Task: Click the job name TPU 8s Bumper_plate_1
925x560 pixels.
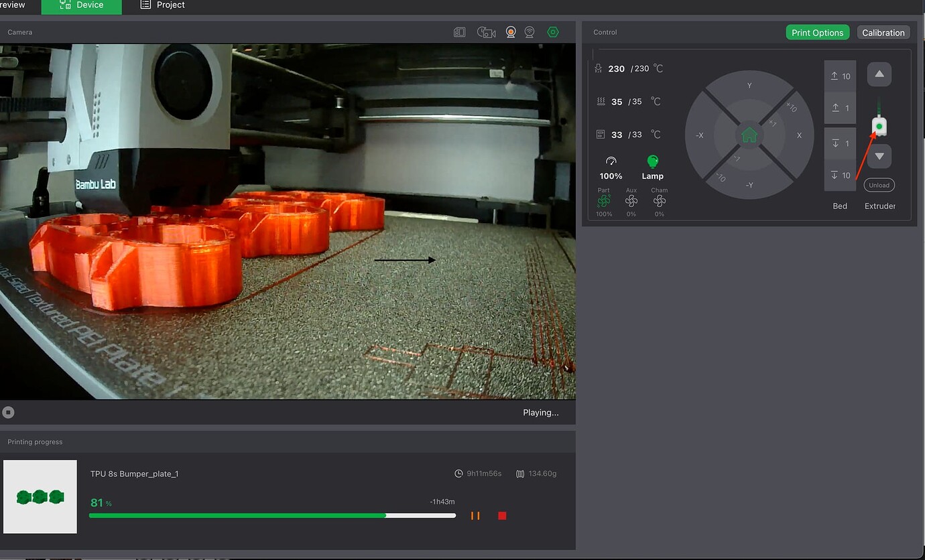Action: (x=134, y=474)
